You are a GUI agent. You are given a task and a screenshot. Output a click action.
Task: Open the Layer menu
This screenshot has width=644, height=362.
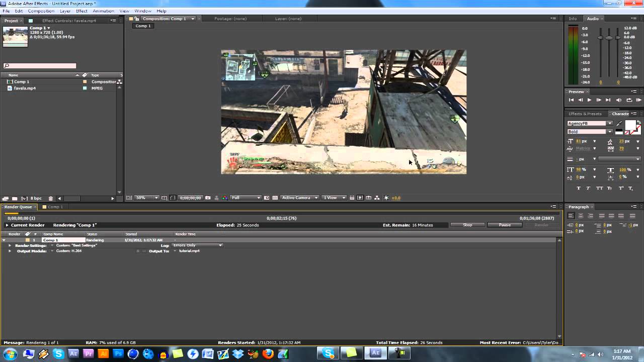tap(65, 11)
